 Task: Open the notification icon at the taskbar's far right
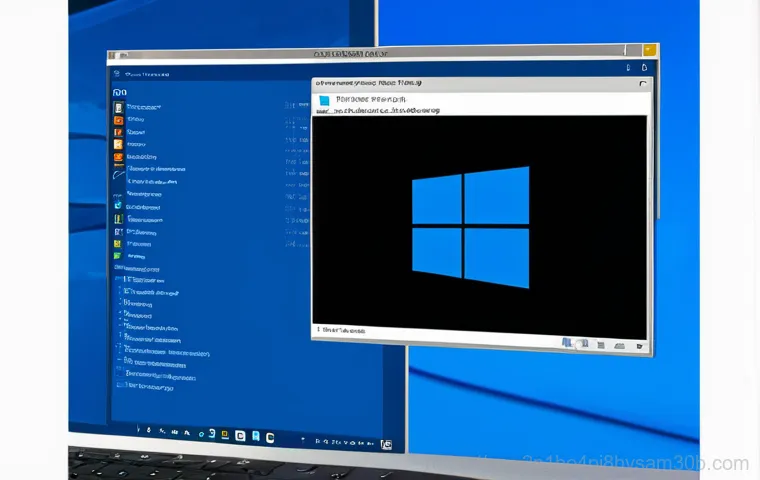tap(386, 445)
